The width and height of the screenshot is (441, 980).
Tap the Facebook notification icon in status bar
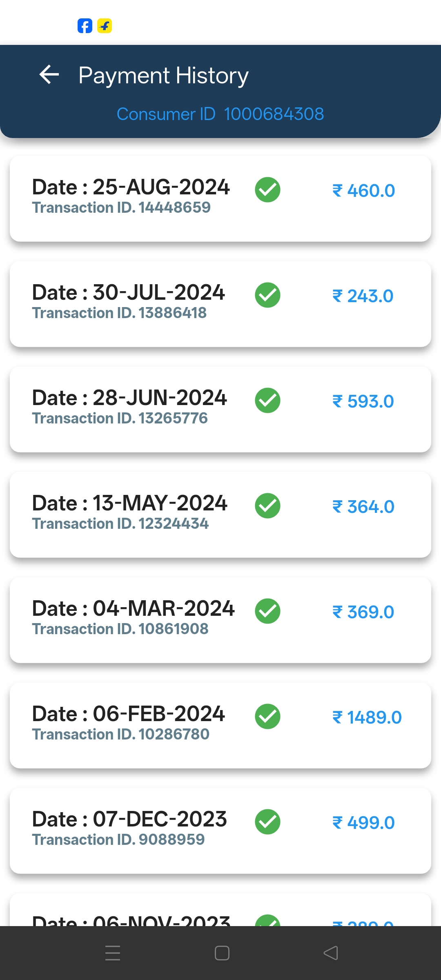tap(85, 26)
